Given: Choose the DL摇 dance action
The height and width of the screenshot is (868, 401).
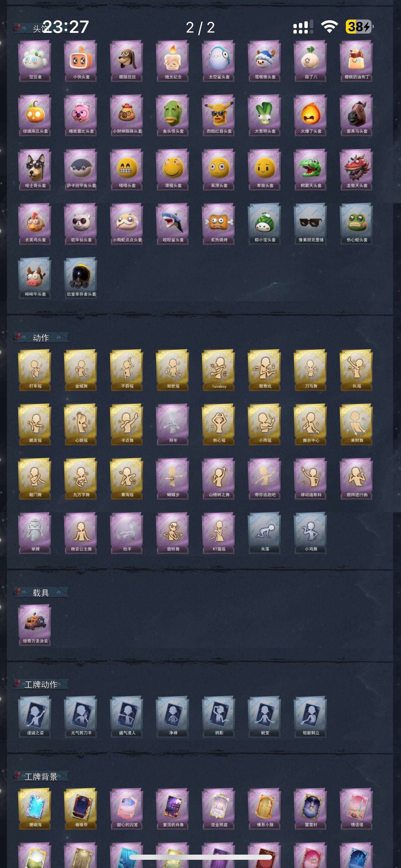Looking at the screenshot, I should point(356,370).
